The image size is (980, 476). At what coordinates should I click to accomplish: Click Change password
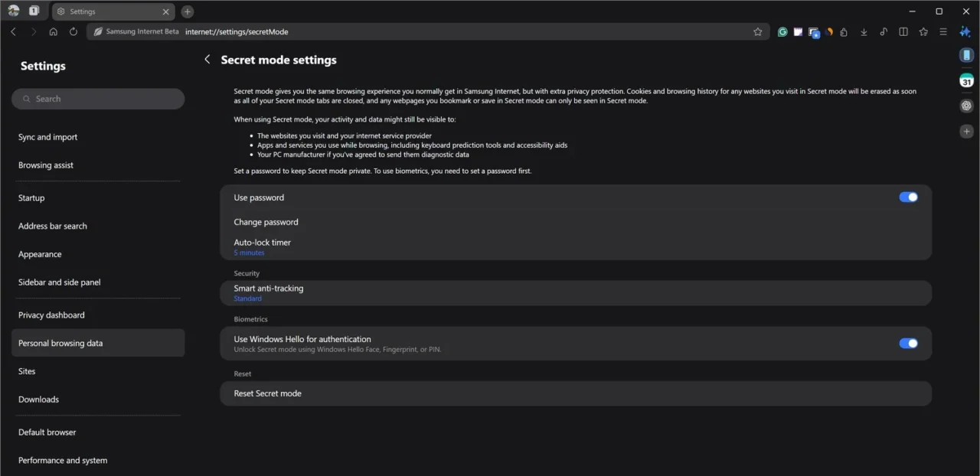pos(266,222)
